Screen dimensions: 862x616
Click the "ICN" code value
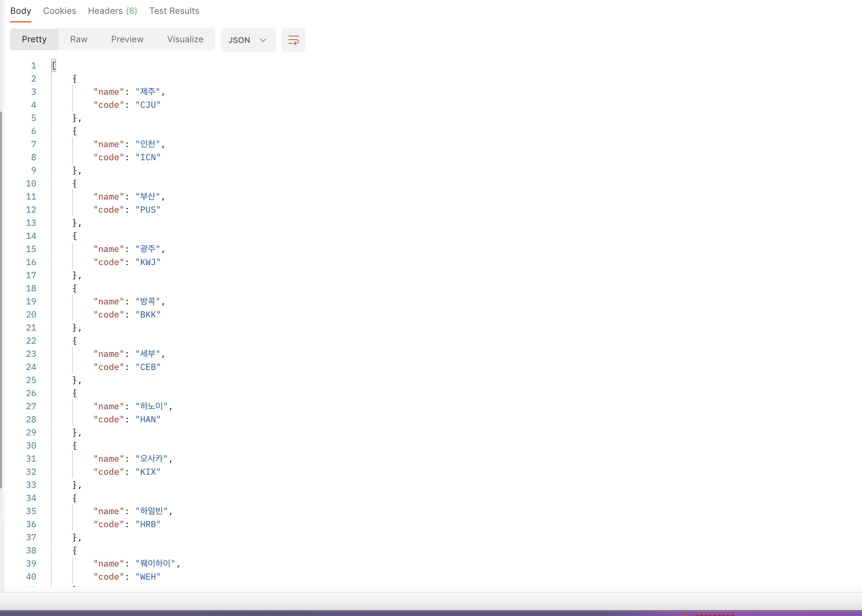(148, 157)
